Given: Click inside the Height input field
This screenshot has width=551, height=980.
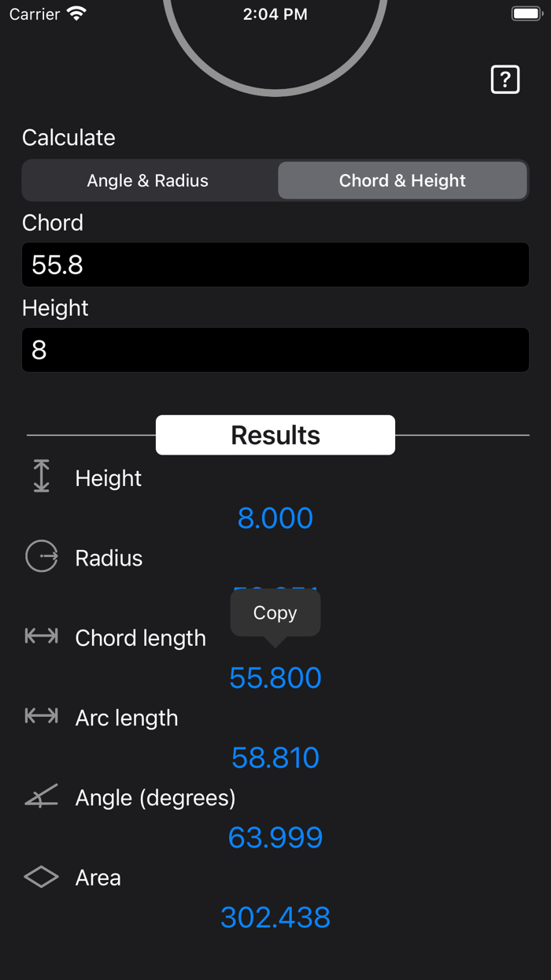Looking at the screenshot, I should (x=275, y=350).
